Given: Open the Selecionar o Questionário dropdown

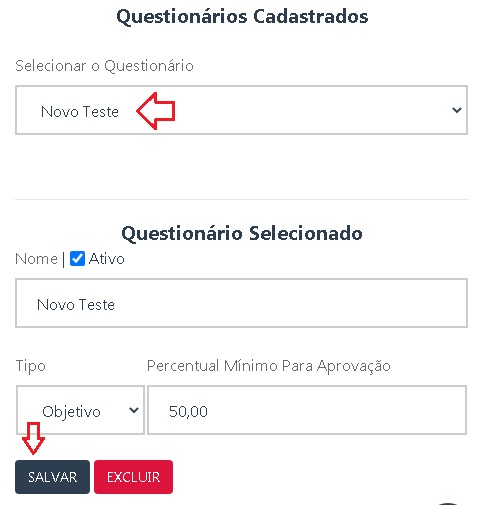Looking at the screenshot, I should [241, 110].
